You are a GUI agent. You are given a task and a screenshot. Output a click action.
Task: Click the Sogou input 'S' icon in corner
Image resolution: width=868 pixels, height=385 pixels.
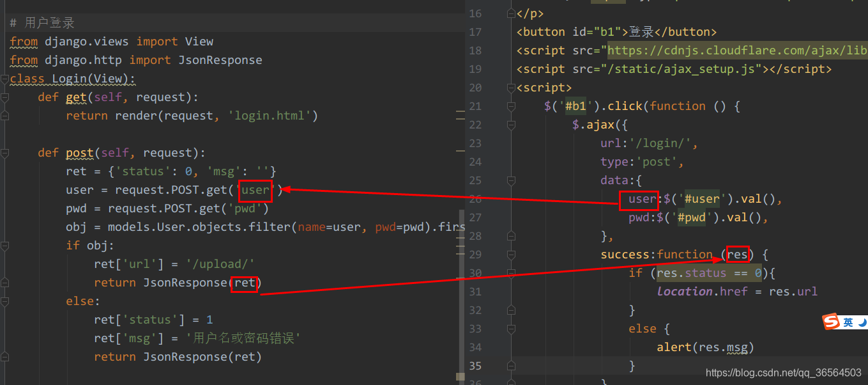[x=832, y=321]
